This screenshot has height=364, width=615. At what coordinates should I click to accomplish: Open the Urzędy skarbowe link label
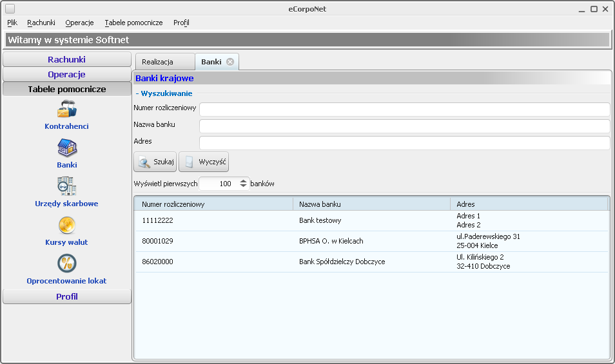coord(66,204)
